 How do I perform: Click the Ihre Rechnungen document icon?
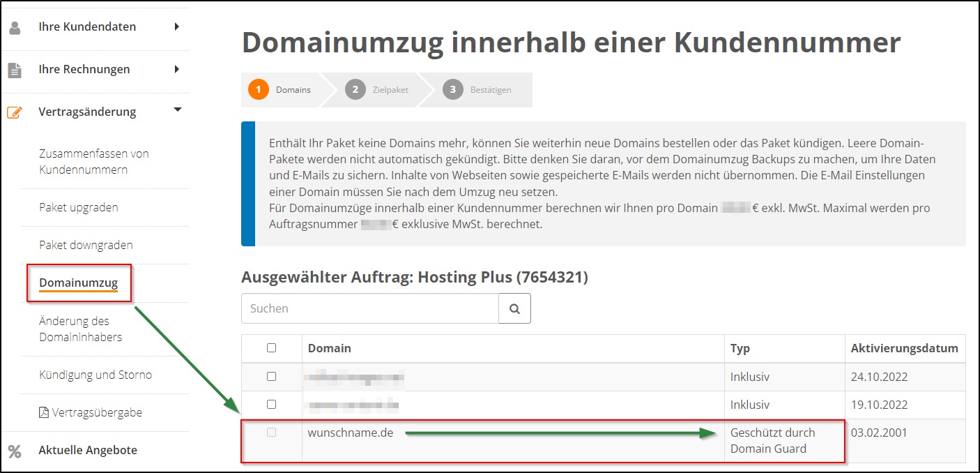pyautogui.click(x=15, y=70)
